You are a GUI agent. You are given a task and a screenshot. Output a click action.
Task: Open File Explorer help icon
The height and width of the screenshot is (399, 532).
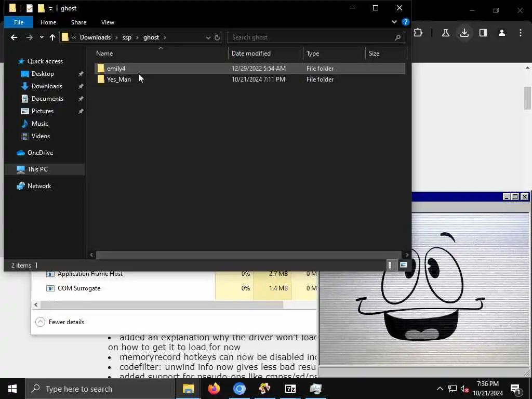coord(405,22)
